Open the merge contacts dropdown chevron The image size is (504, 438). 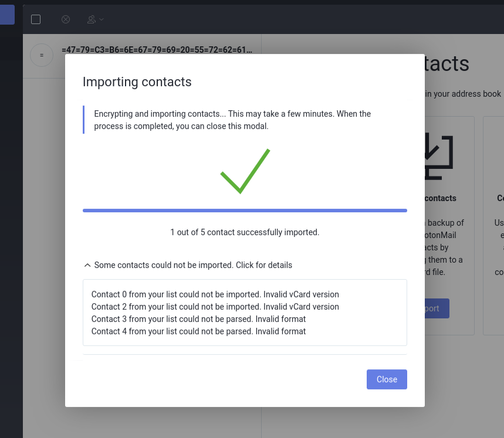coord(100,19)
